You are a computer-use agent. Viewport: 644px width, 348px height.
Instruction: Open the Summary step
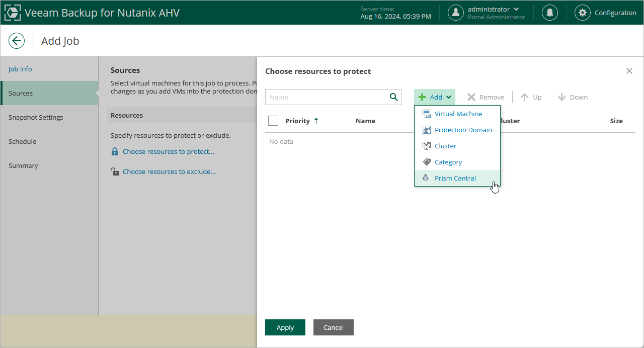[x=49, y=165]
